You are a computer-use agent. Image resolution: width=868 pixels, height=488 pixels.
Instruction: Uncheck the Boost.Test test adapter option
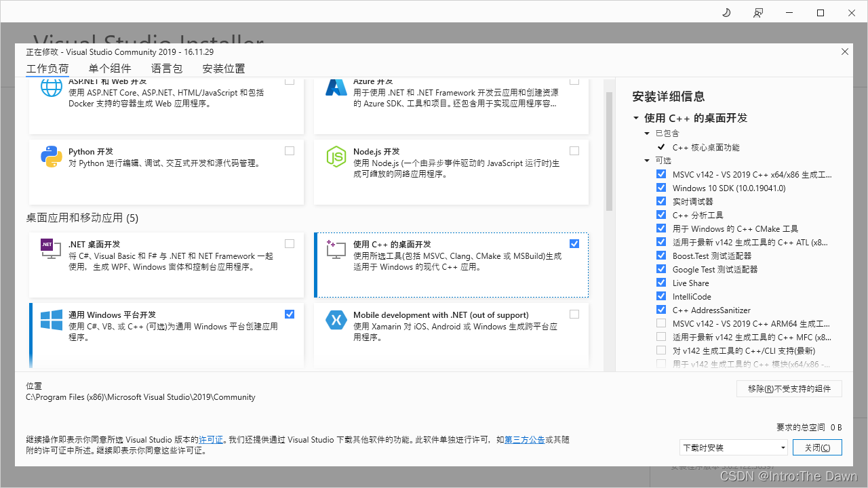pos(661,256)
